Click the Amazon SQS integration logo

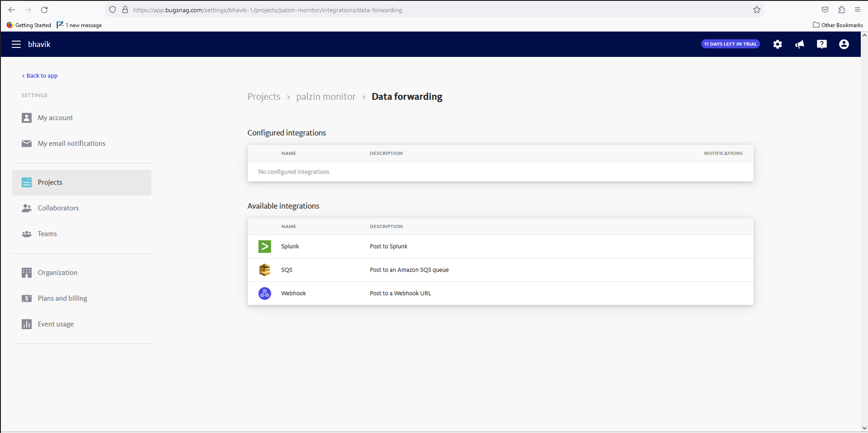tap(265, 270)
